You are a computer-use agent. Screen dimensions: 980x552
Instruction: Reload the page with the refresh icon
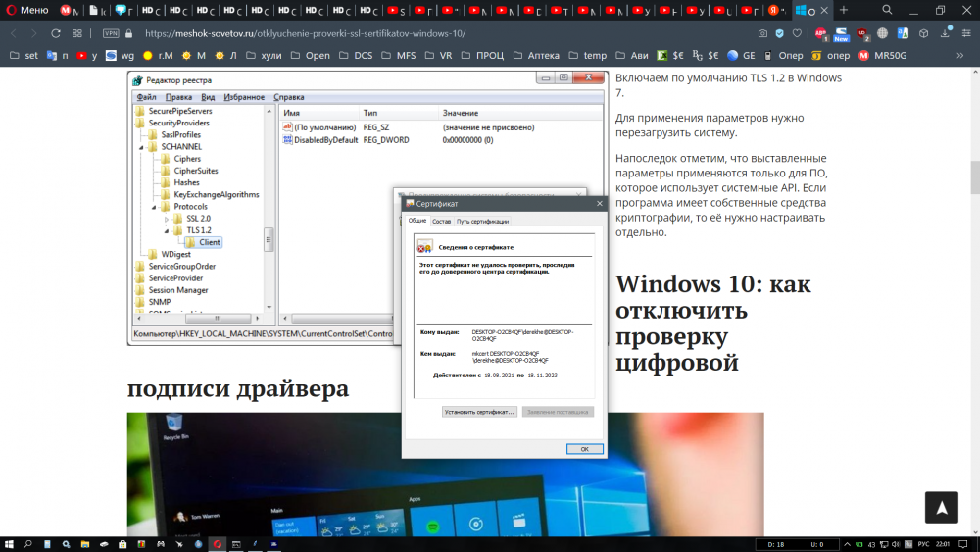(56, 33)
